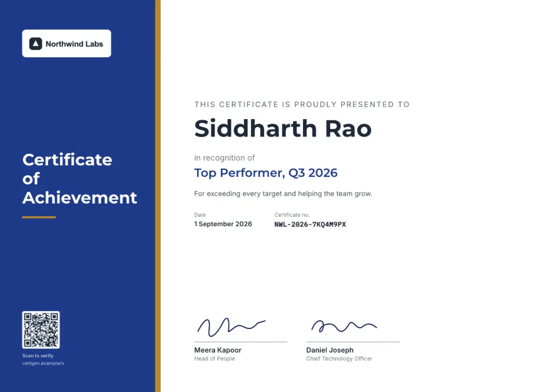Viewport: 555px width, 392px height.
Task: Click the Northwind Labs logo icon
Action: coord(35,43)
